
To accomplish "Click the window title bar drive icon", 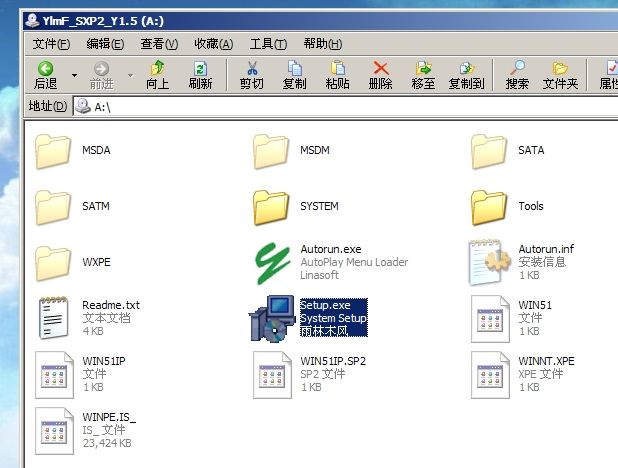I will tap(32, 20).
